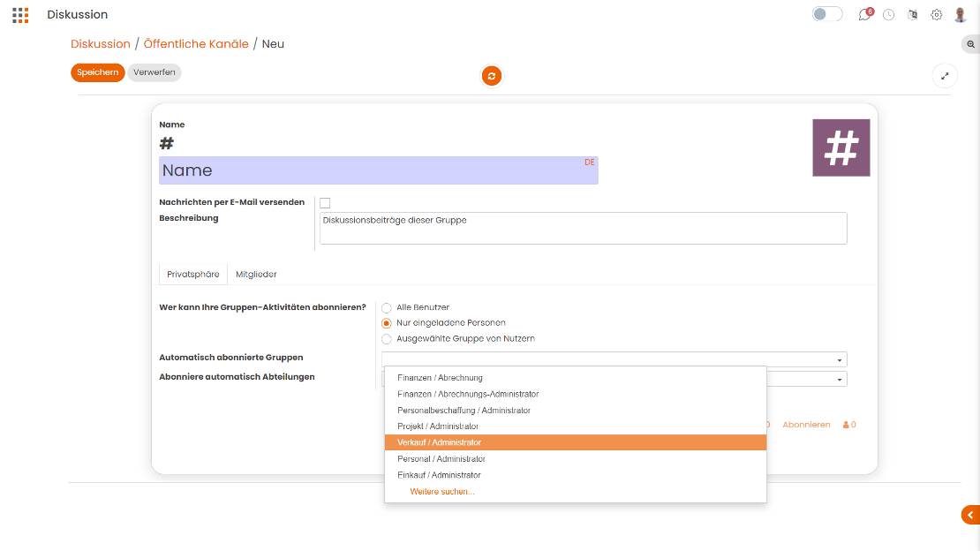980x551 pixels.
Task: Select Nur eingeladene Personen option
Action: tap(386, 323)
